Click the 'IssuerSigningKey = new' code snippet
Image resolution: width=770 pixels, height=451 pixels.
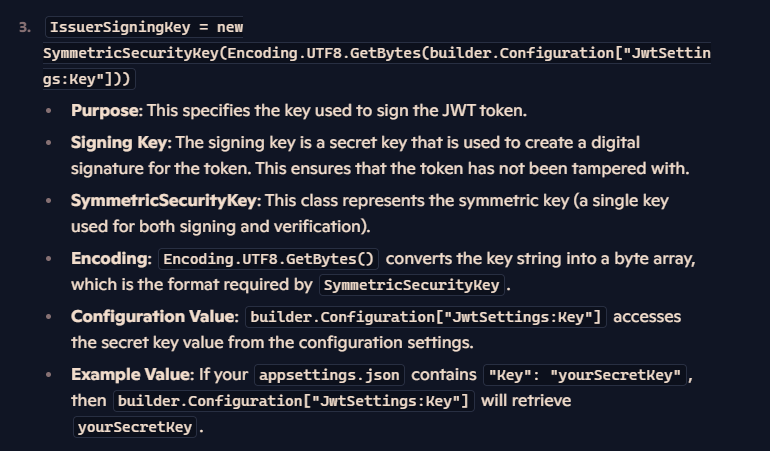pyautogui.click(x=146, y=27)
